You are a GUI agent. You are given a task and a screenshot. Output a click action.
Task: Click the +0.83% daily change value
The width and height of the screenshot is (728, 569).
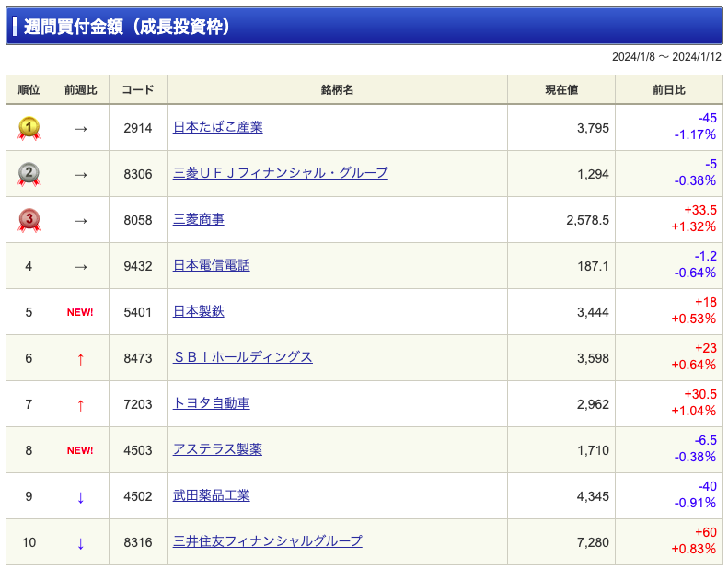point(694,549)
